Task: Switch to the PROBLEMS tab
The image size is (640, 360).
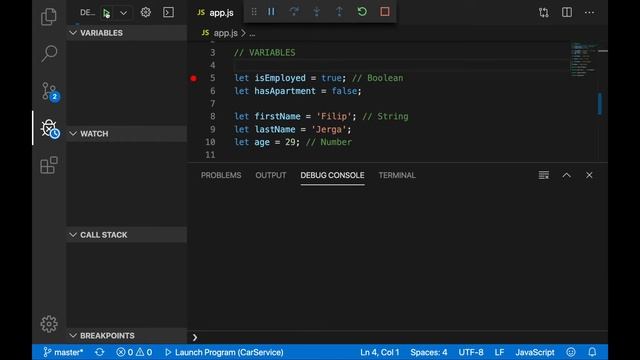Action: tap(221, 175)
